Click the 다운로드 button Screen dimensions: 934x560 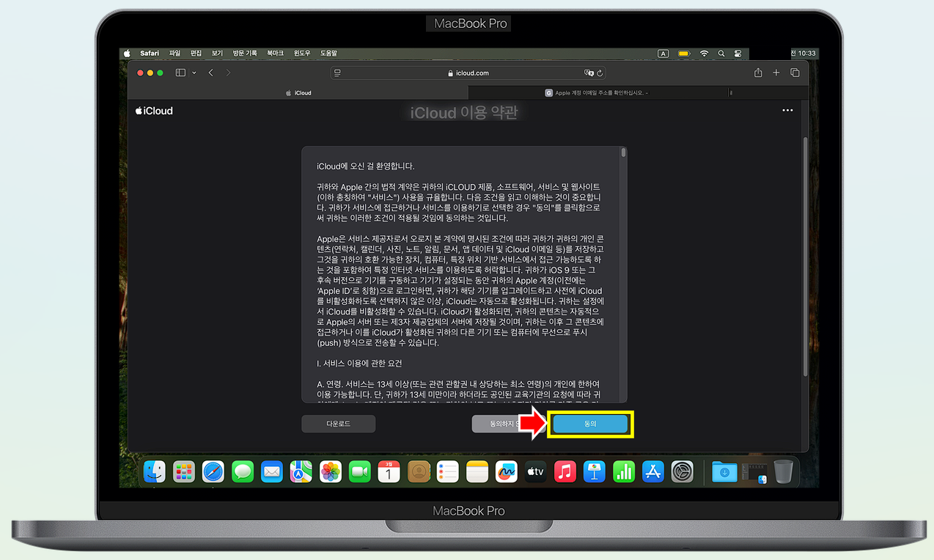(339, 424)
